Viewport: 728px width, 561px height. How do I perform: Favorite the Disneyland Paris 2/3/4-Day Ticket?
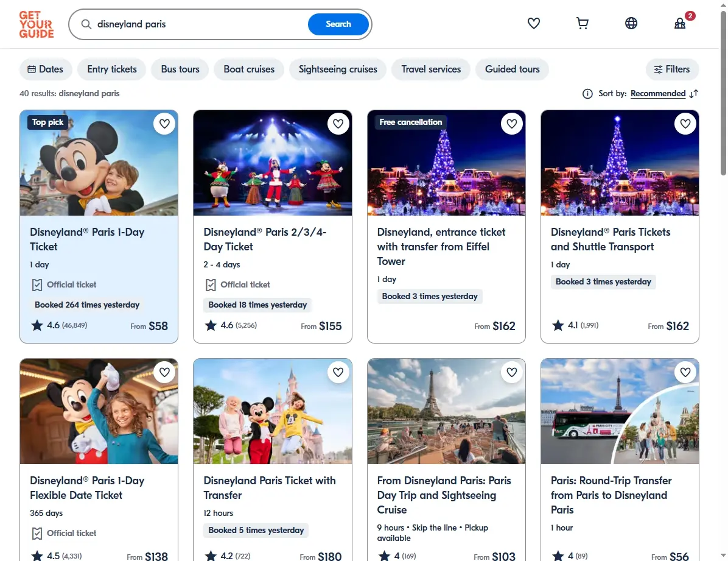pos(338,124)
